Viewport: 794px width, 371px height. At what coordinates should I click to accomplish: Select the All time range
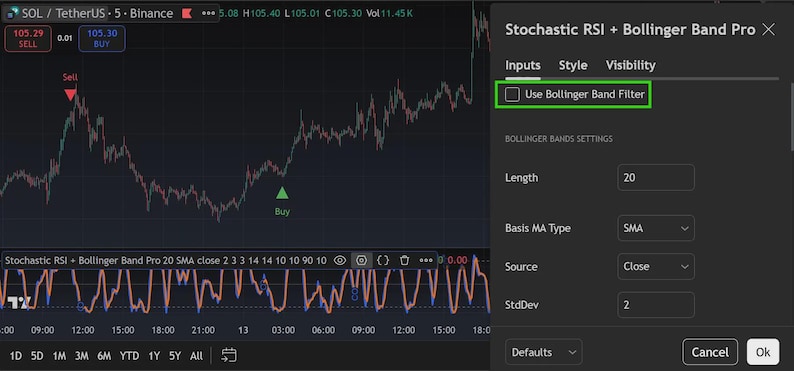coord(196,356)
